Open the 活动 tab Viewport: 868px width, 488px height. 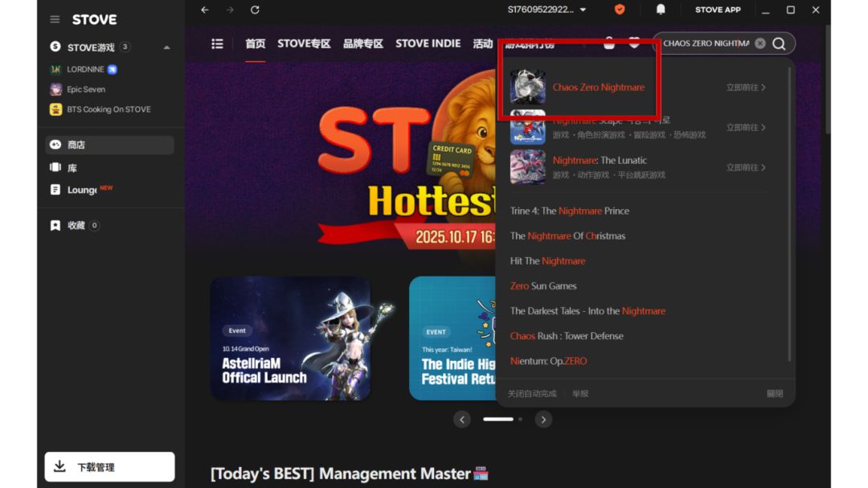(x=483, y=43)
